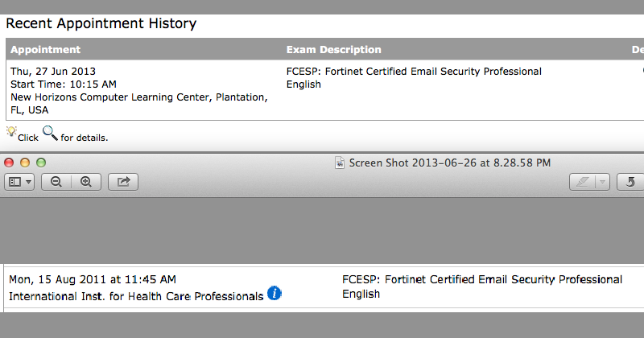Close the Preview window with red button
The width and height of the screenshot is (644, 338).
tap(10, 163)
